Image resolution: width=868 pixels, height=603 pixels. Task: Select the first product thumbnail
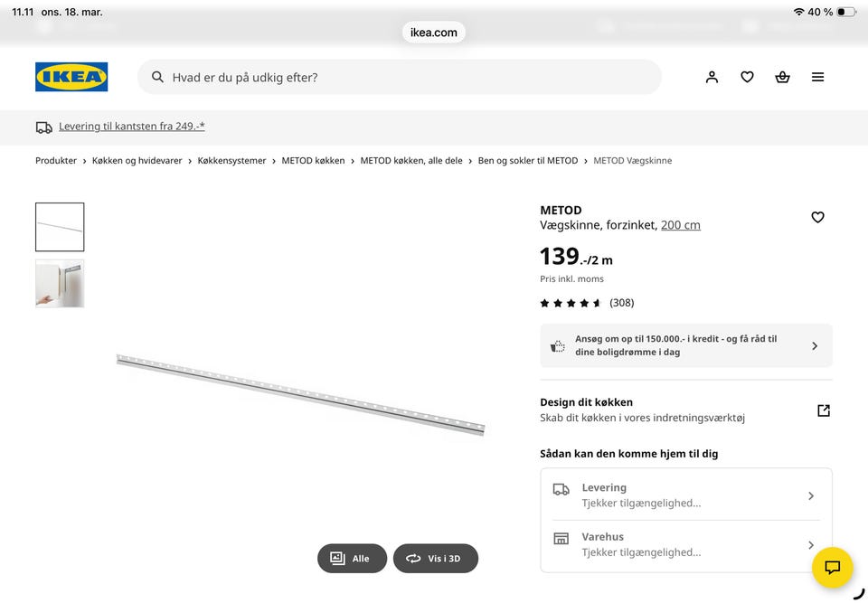60,227
